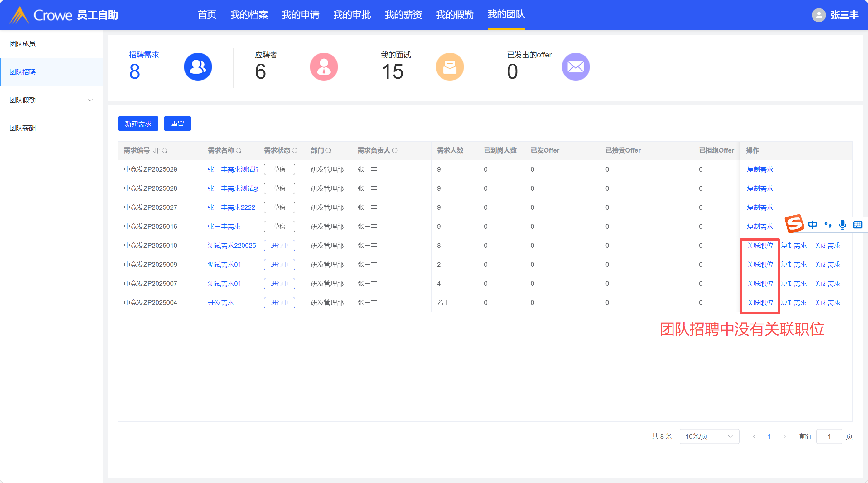Image resolution: width=868 pixels, height=483 pixels.
Task: Click the search icon beside 需求状态 header
Action: point(295,150)
